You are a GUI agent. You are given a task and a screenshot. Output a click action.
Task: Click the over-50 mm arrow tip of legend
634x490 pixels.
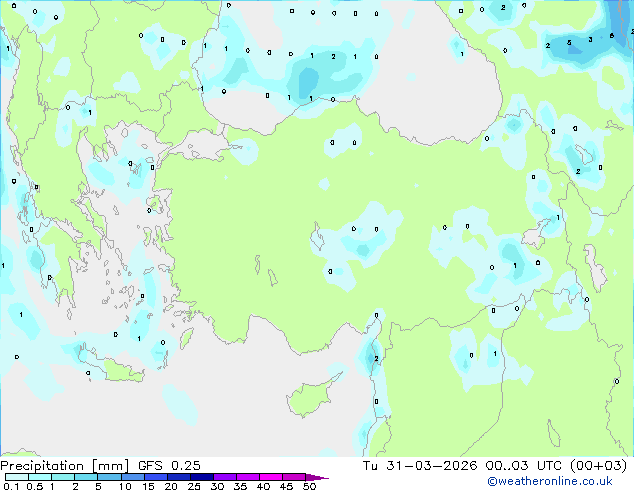point(317,478)
